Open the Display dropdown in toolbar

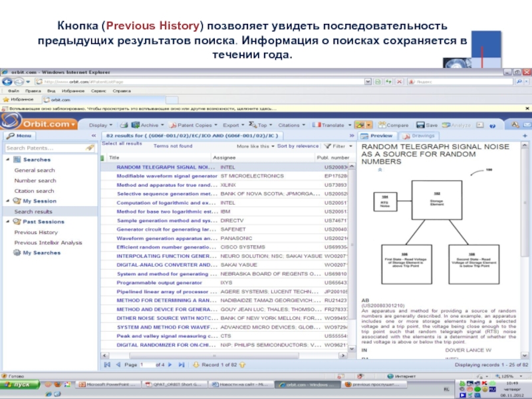point(100,125)
